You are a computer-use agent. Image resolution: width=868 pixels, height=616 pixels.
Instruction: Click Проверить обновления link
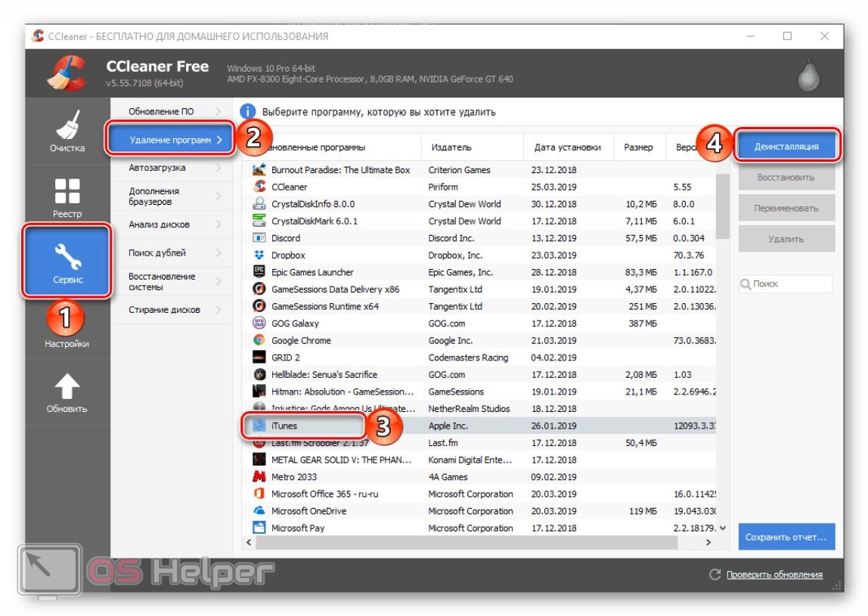coord(774,574)
